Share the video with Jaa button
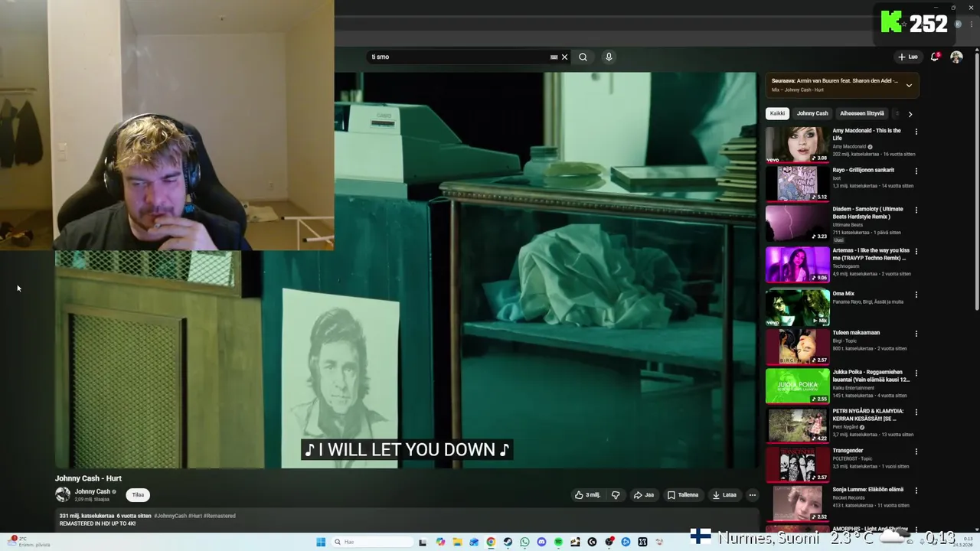 (643, 495)
